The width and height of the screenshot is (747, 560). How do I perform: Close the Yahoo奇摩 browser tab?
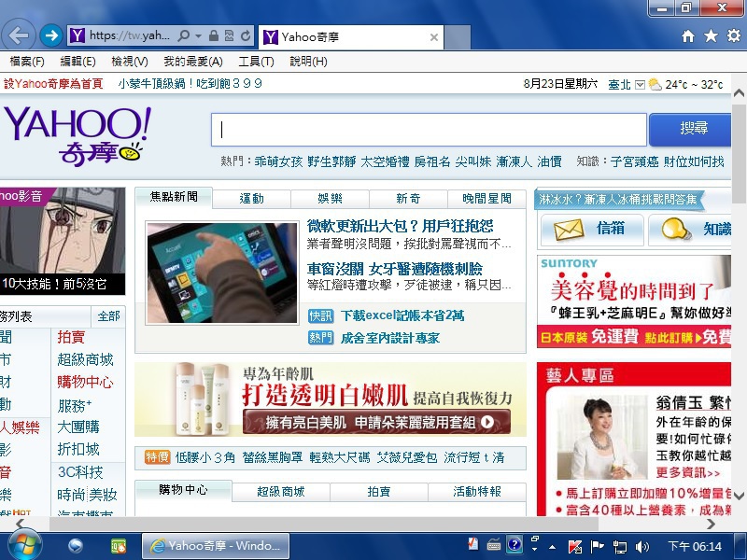pos(434,37)
